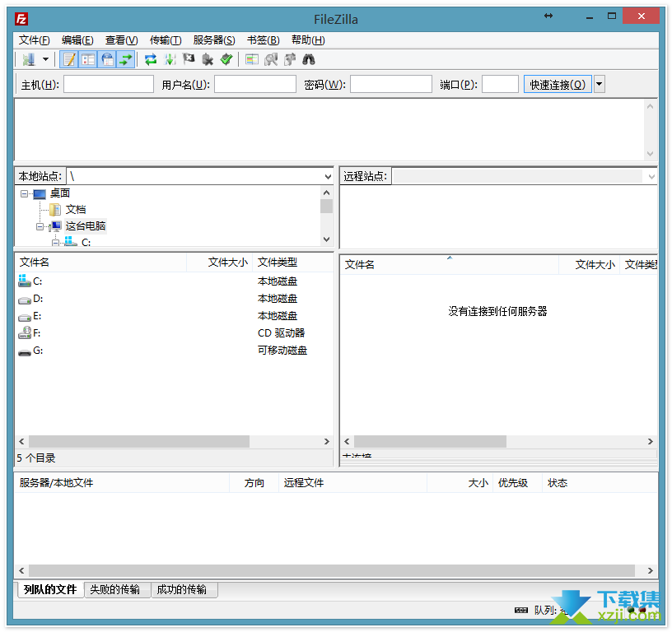Expand the Site Manager dropdown arrow
Screen dimensions: 672x632
pos(45,59)
